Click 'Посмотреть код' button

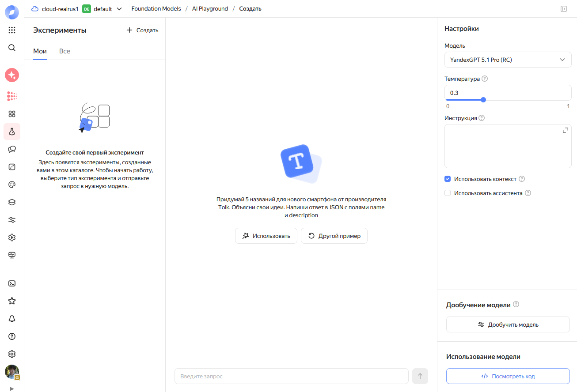508,376
